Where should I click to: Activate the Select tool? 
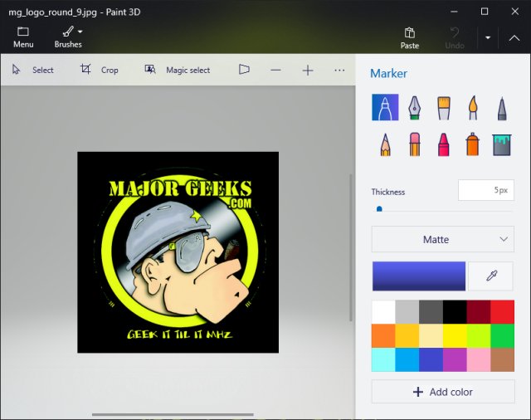[x=33, y=70]
